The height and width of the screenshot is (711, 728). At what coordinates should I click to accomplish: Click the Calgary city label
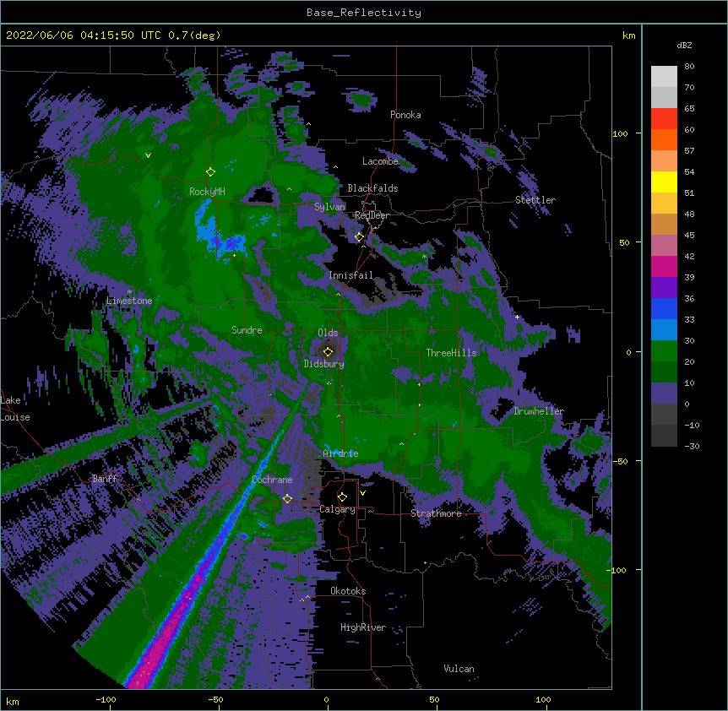tap(337, 509)
